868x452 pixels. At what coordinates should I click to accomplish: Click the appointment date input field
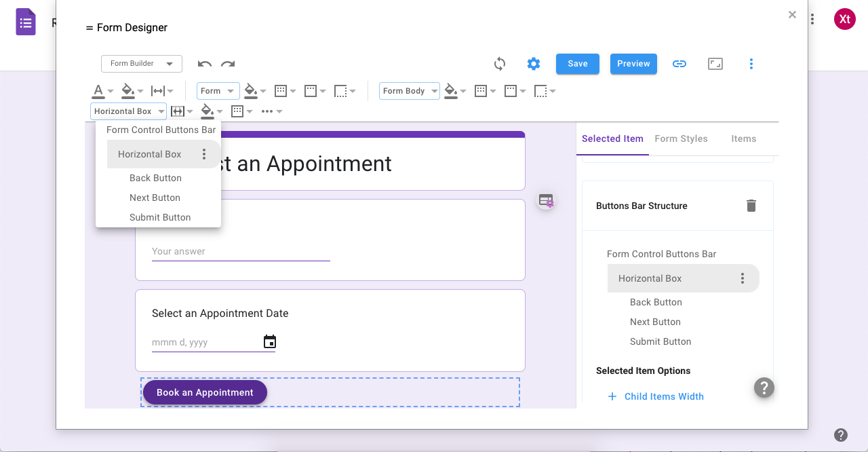[214, 343]
